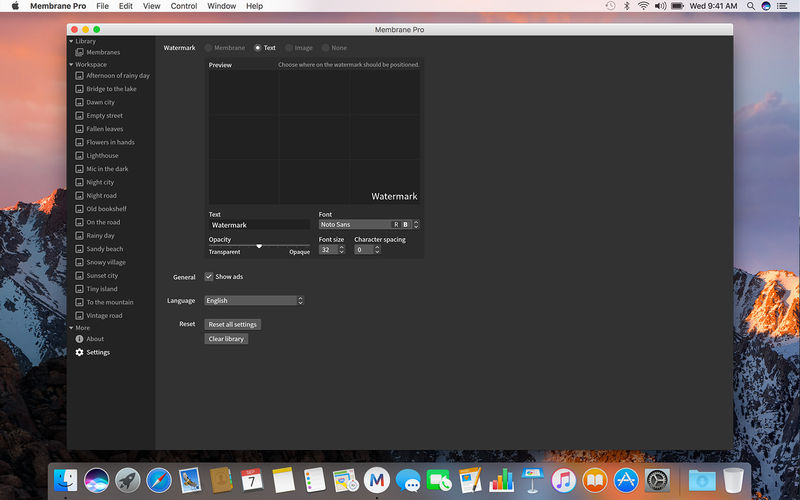Click the Font size value field
Image resolution: width=800 pixels, height=500 pixels.
tap(329, 249)
